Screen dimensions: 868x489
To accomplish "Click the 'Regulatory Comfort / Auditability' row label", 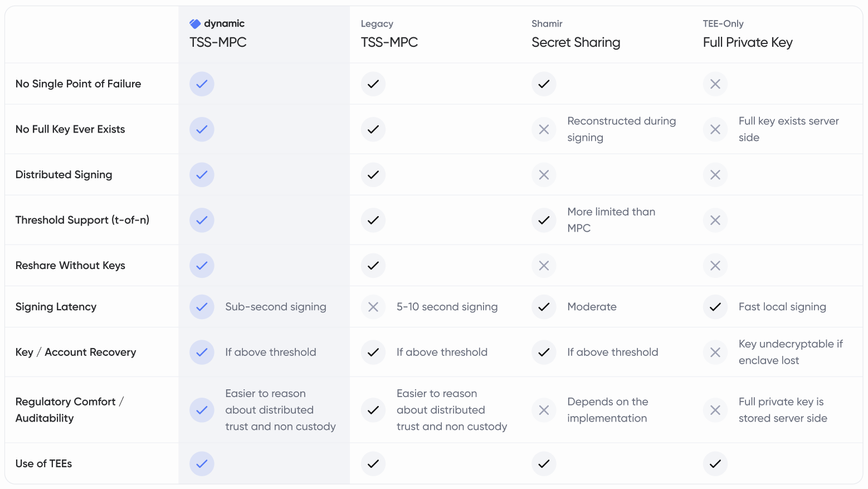I will [x=70, y=410].
